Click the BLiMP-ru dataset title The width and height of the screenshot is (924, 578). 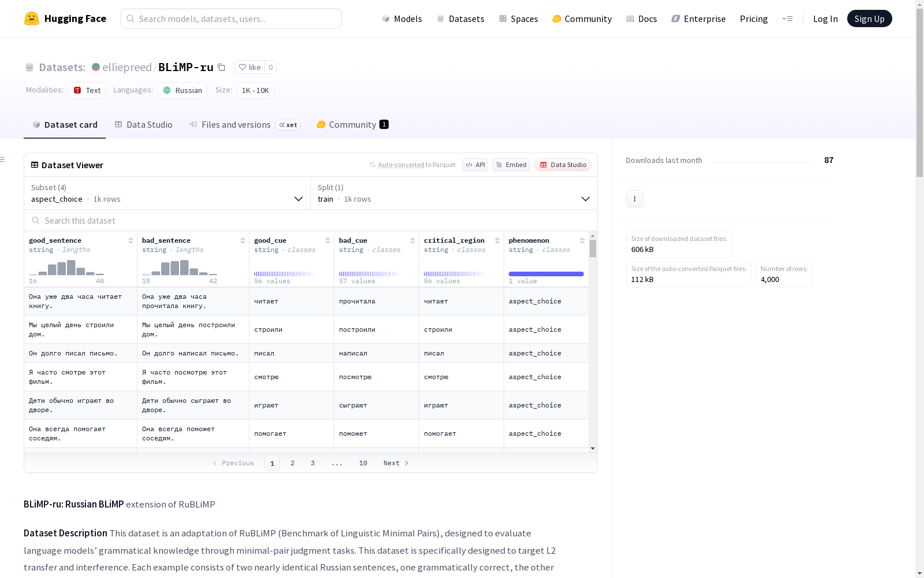[x=186, y=67]
